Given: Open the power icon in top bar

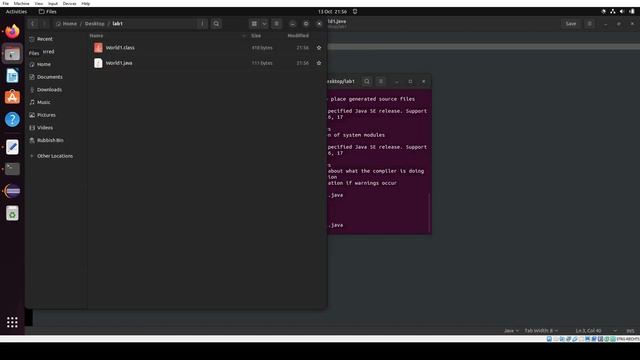Looking at the screenshot, I should tap(631, 12).
